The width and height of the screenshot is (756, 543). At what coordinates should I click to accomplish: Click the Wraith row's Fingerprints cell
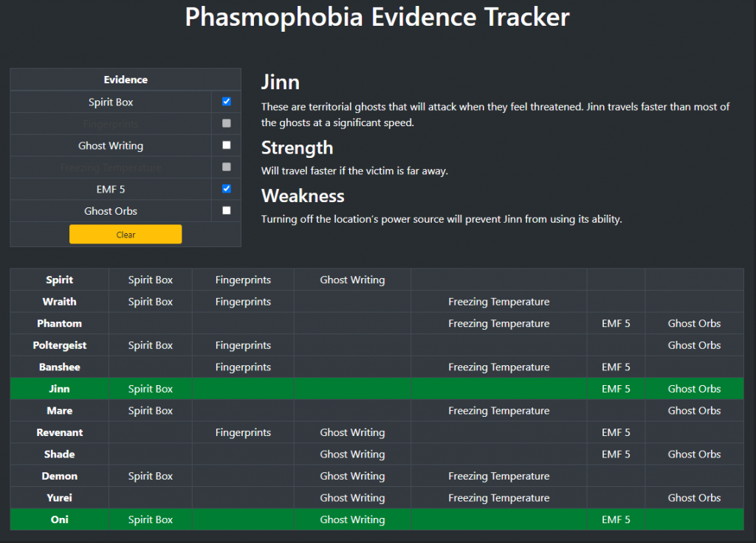click(244, 302)
